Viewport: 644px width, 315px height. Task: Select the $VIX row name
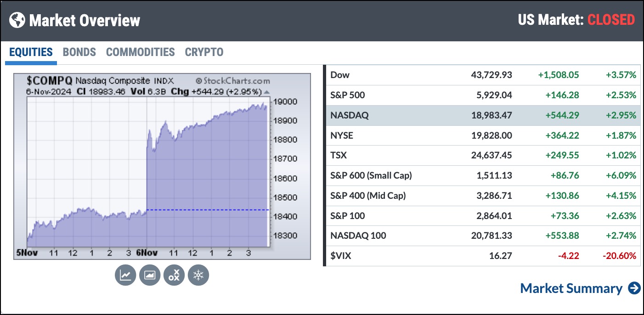point(341,256)
